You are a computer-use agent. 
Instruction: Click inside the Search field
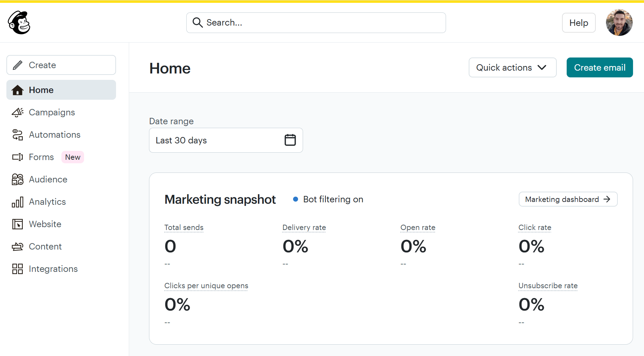[x=316, y=22]
